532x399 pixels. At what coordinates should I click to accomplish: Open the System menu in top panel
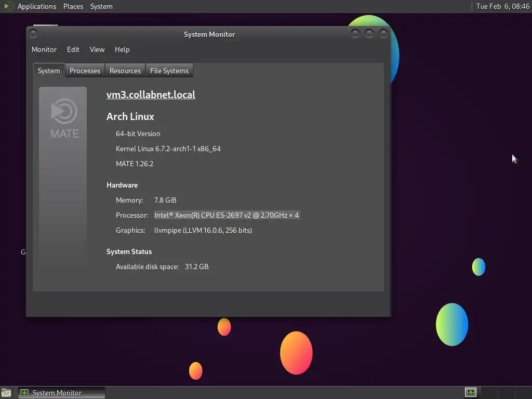101,6
